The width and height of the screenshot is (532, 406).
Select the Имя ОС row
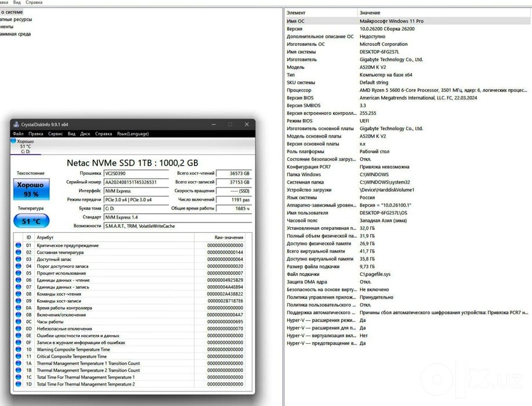(x=407, y=21)
